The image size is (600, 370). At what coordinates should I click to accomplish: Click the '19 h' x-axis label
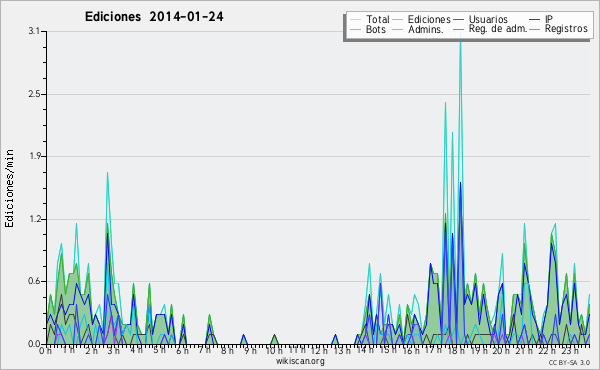[x=478, y=351]
